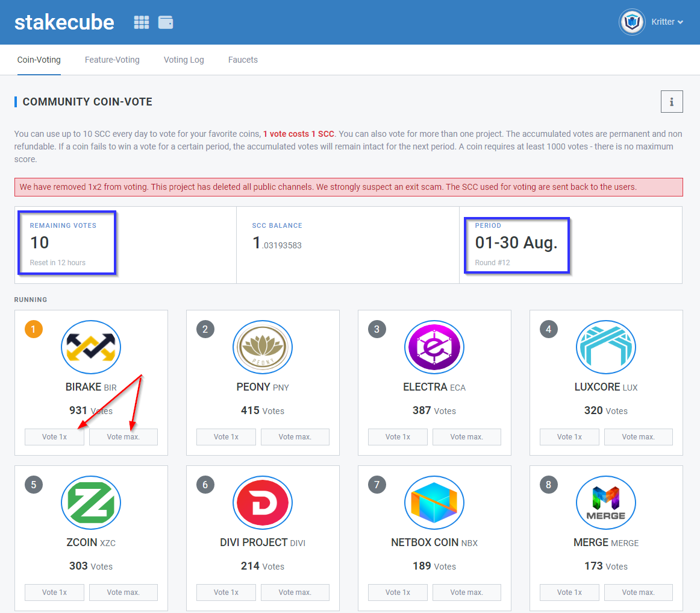Click rank badge 8 on Merge card
700x613 pixels.
(549, 485)
